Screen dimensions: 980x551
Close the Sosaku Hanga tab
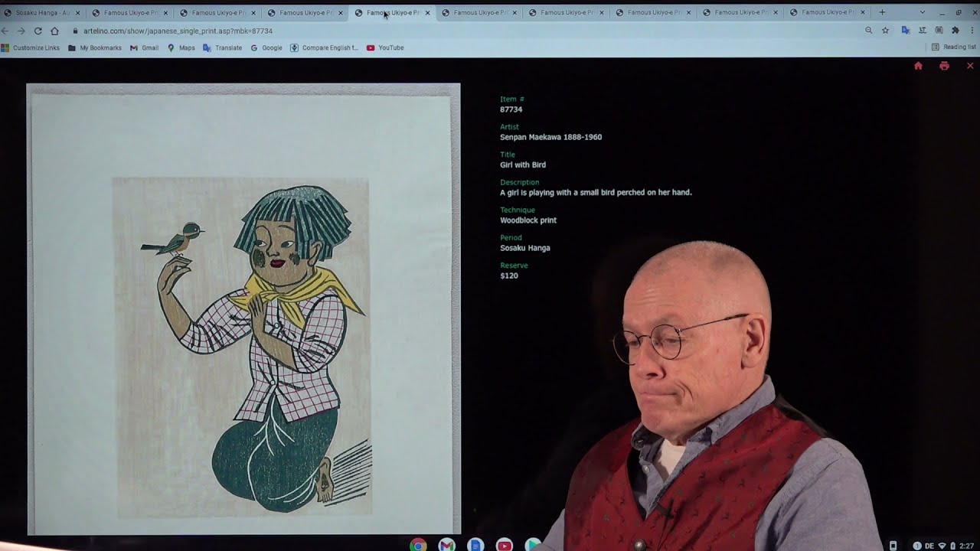click(77, 12)
